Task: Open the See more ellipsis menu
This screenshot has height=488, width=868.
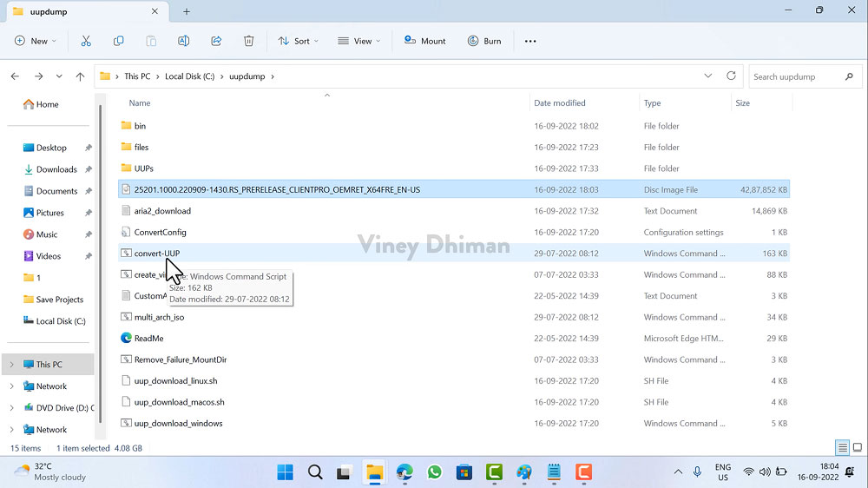Action: click(x=530, y=41)
